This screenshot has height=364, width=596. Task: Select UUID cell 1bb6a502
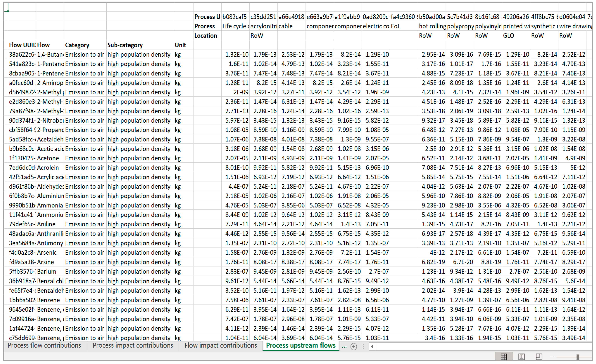click(22, 300)
